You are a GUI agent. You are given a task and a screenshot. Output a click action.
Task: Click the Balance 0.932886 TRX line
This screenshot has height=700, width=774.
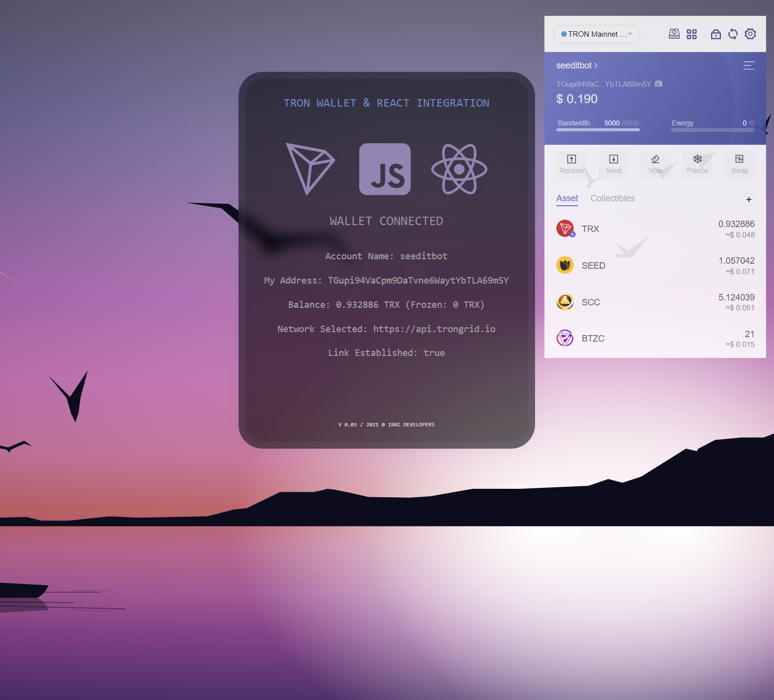[386, 305]
